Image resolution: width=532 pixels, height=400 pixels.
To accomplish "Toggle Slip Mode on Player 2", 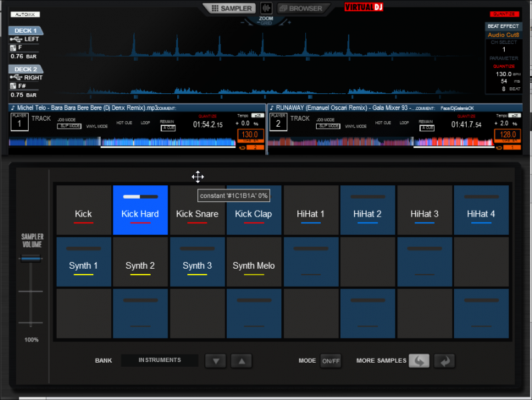I will [x=328, y=126].
